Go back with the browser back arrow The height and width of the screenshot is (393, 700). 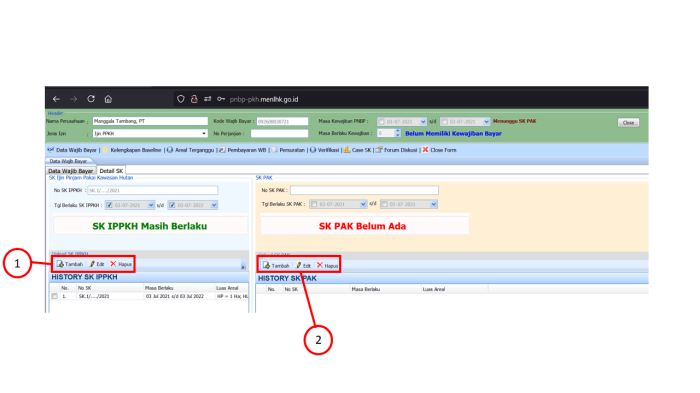click(56, 99)
